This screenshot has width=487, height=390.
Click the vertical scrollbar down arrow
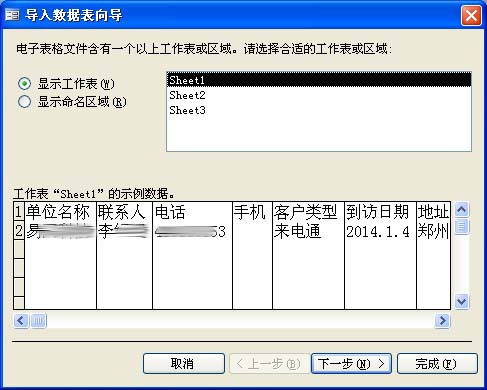coord(462,302)
